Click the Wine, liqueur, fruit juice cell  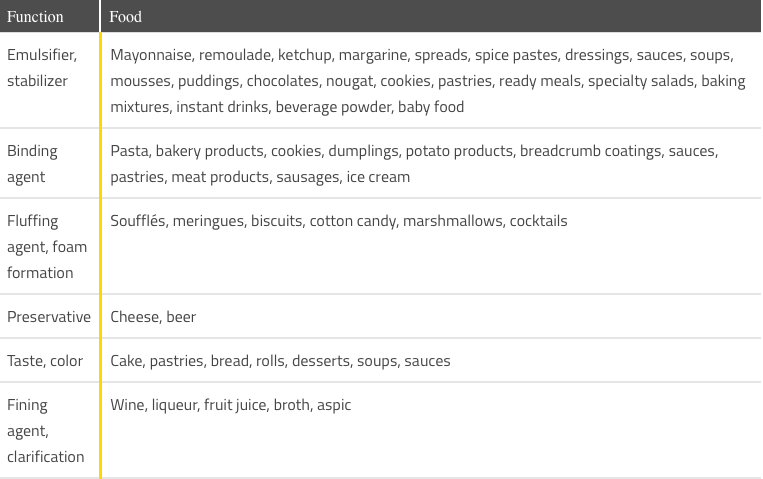coord(431,430)
